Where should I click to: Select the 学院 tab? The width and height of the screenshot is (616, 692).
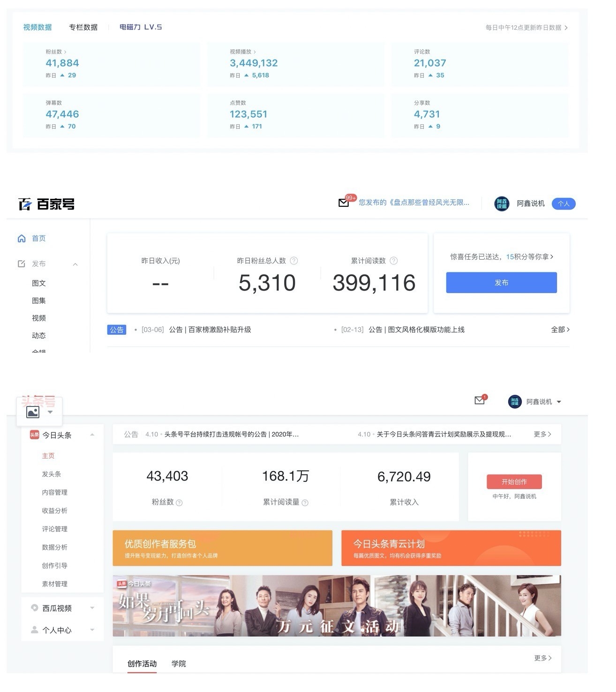179,663
